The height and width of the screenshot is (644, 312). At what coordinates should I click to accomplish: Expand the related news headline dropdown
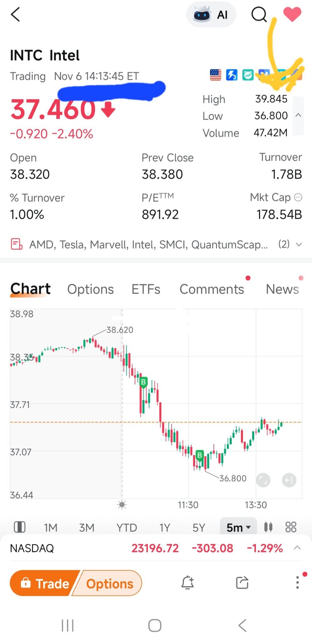(299, 244)
